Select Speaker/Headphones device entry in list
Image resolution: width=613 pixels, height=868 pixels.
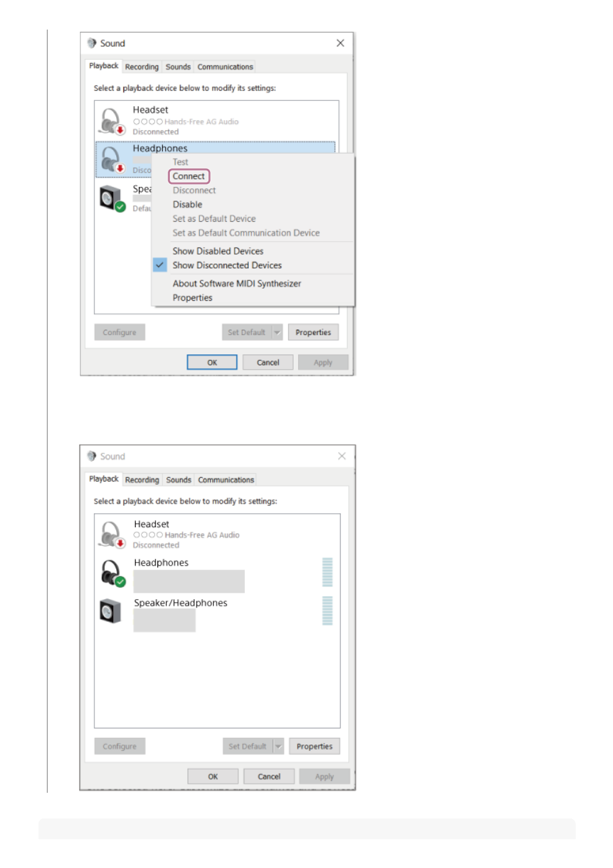tap(217, 613)
